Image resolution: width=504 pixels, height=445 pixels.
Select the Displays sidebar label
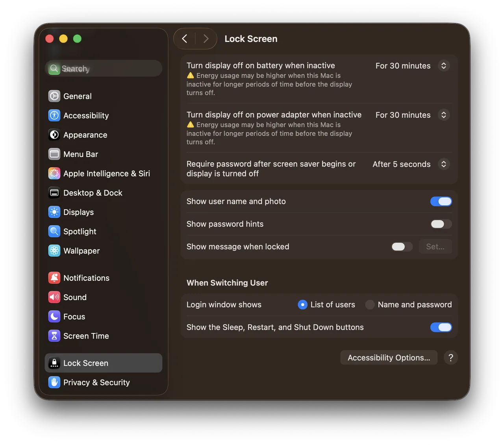(79, 212)
